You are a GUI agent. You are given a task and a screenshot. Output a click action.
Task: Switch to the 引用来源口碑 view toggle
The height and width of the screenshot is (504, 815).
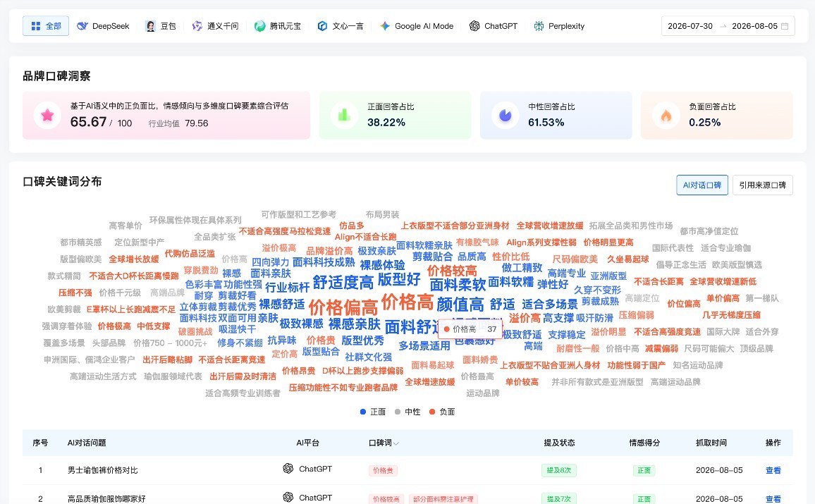pyautogui.click(x=763, y=185)
